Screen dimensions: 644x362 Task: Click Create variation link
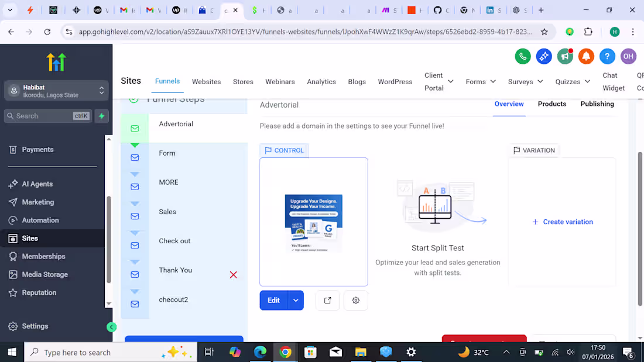click(x=563, y=222)
